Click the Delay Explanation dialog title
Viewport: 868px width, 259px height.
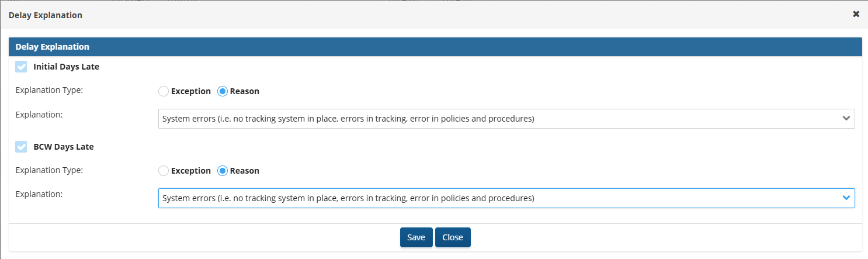tap(46, 15)
